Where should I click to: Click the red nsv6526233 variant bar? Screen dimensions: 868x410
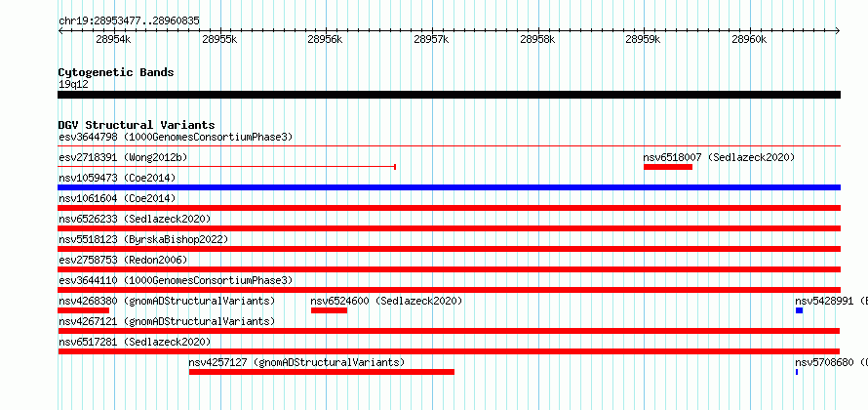pos(449,228)
